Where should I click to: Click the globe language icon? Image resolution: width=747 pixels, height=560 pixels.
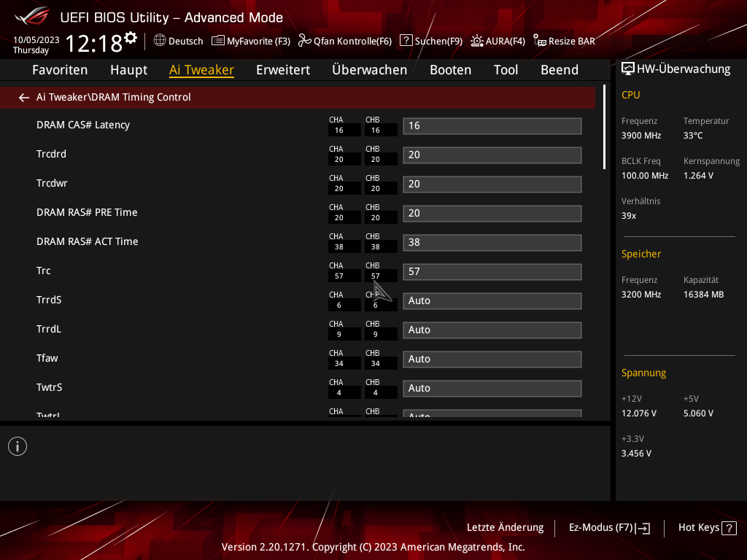[160, 41]
